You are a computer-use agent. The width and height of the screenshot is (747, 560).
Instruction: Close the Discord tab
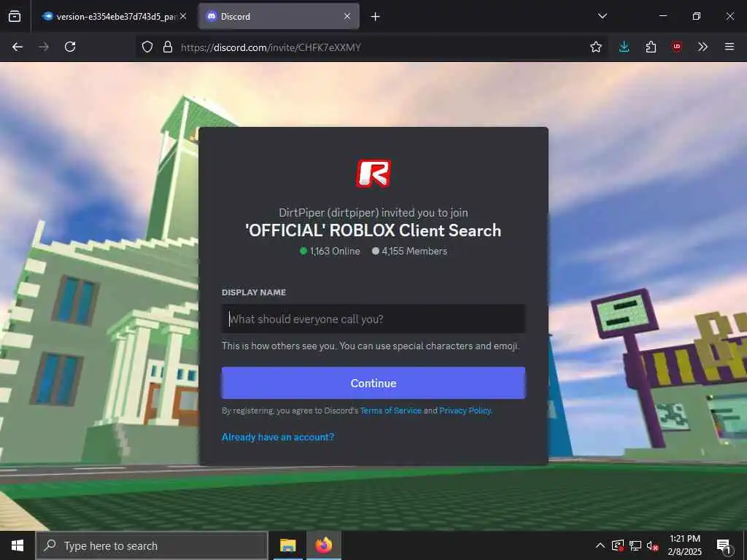pos(347,16)
